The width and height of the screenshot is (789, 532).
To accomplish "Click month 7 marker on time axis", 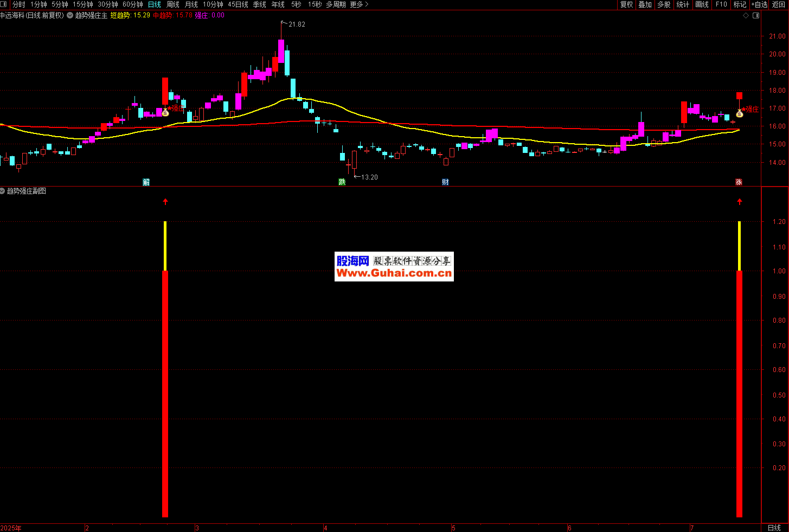I will pyautogui.click(x=692, y=528).
